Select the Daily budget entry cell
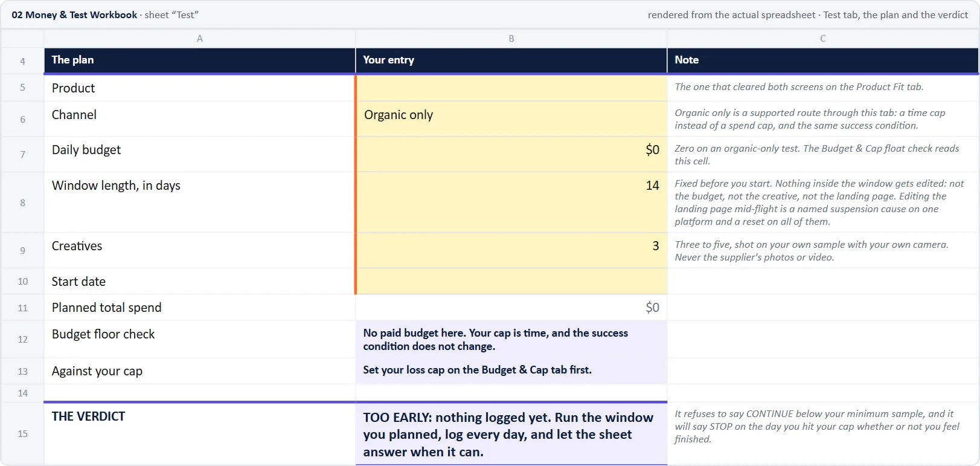 511,154
